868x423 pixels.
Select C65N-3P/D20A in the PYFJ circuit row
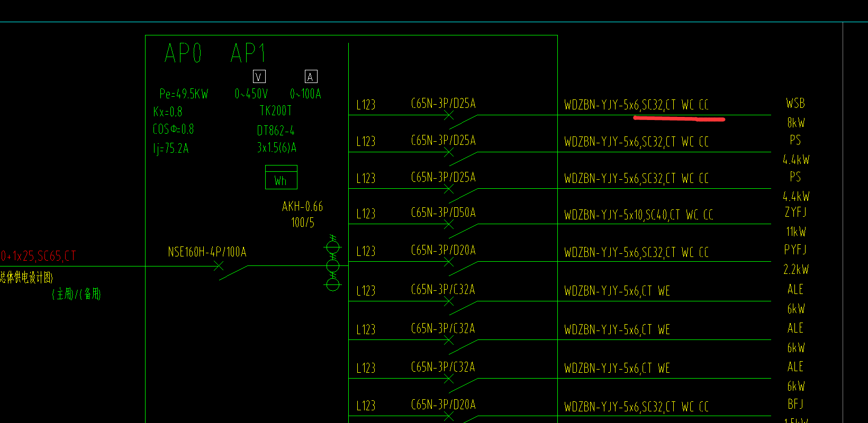(444, 250)
